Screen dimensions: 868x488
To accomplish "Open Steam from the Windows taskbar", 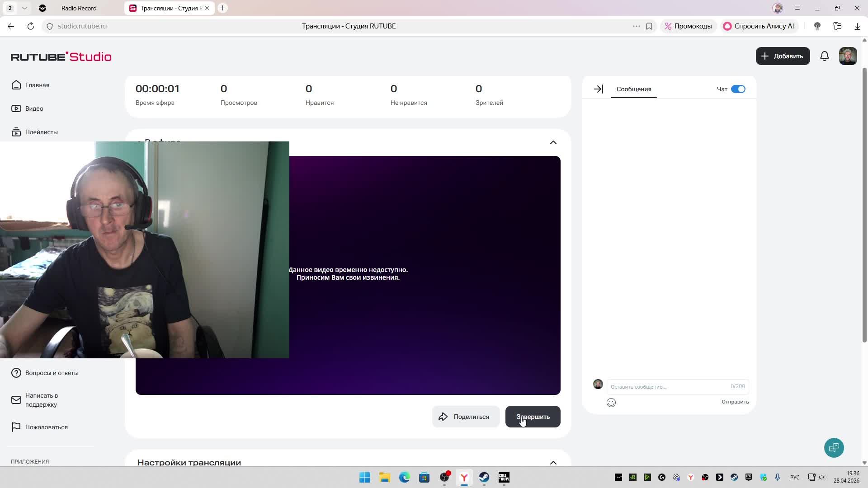I will (x=484, y=477).
